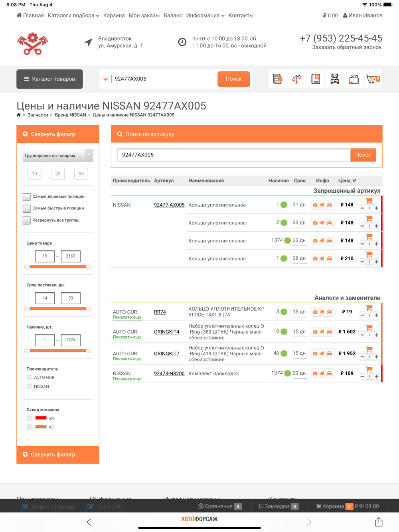Open photo camera icon for 92477-AX005 row
The height and width of the screenshot is (532, 399).
point(315,205)
